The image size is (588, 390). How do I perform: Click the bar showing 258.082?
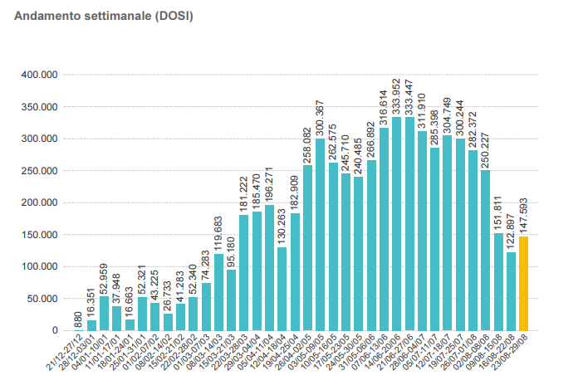307,248
